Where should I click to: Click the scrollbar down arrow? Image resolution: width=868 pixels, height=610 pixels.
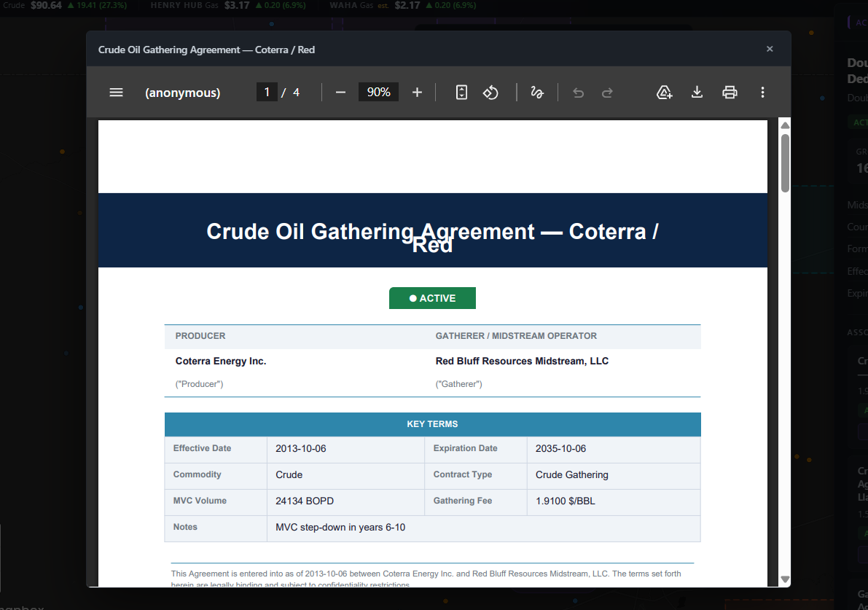785,579
